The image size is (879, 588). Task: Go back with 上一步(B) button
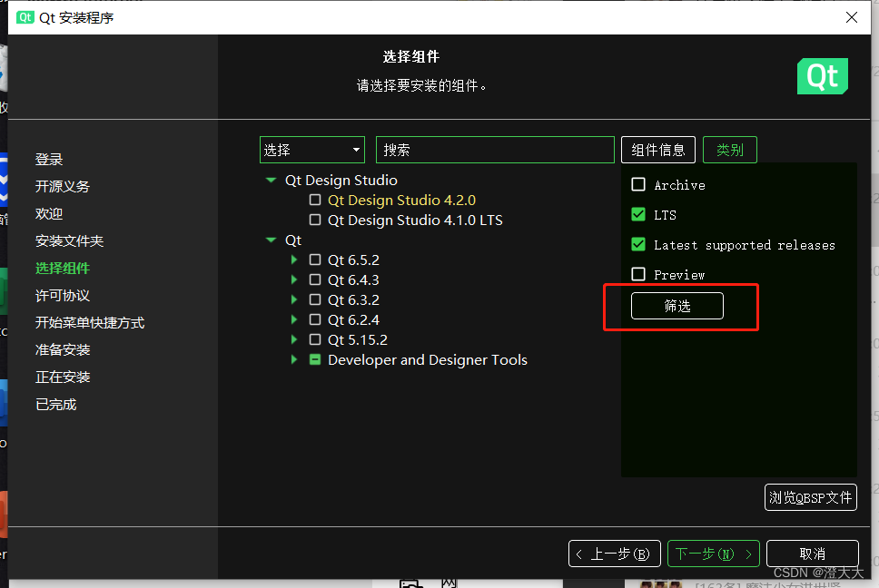pyautogui.click(x=615, y=554)
